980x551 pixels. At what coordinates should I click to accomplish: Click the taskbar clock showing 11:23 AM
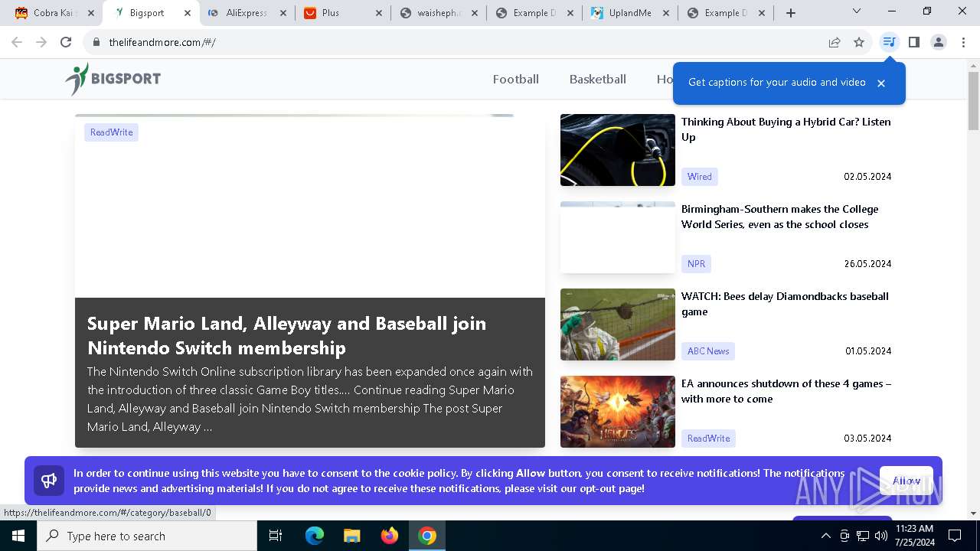[x=914, y=536]
